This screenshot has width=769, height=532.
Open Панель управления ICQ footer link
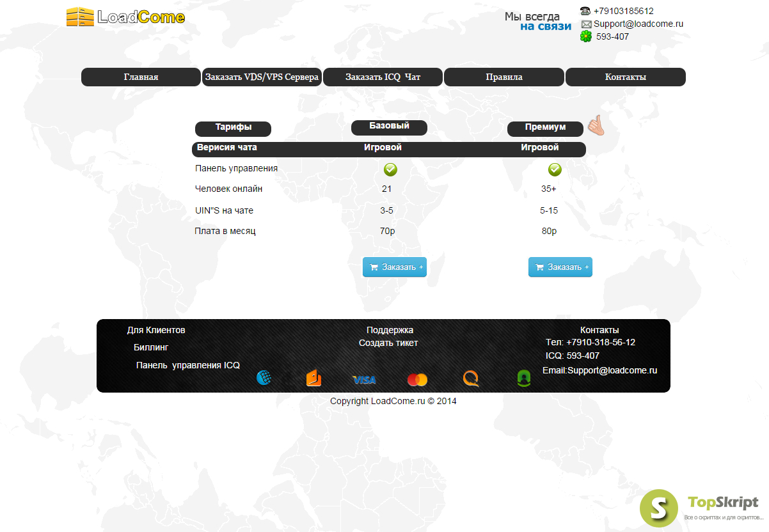(x=188, y=365)
